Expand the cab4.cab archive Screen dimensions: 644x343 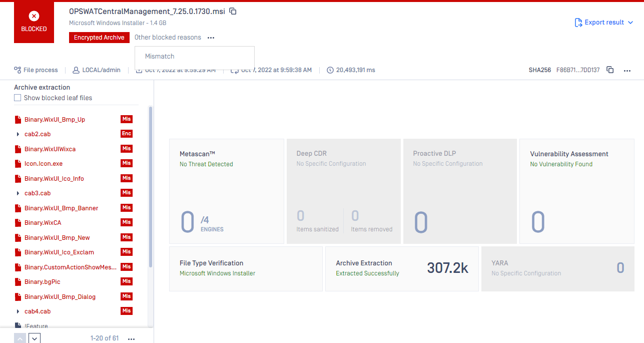coord(18,311)
